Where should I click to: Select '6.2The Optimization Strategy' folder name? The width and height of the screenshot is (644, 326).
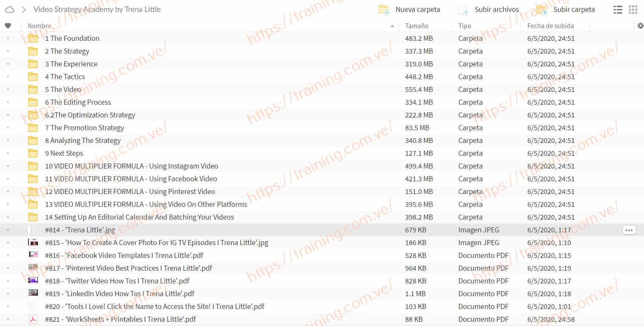[90, 115]
